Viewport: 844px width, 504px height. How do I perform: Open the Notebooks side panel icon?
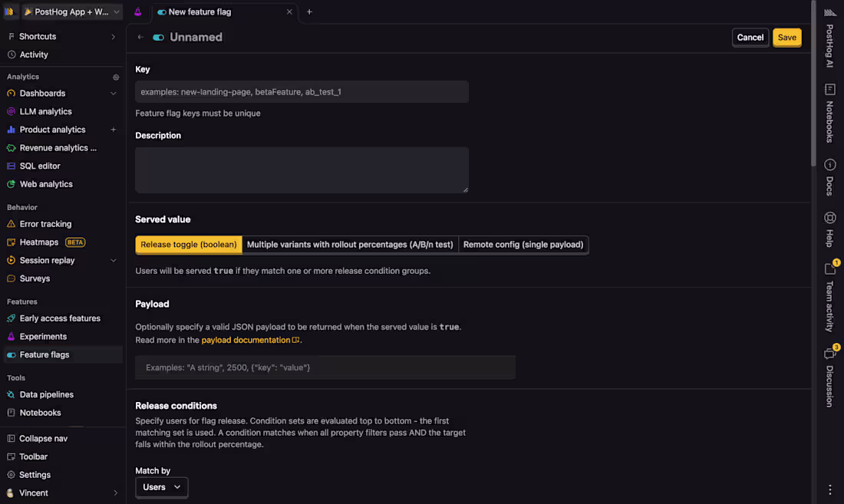829,113
